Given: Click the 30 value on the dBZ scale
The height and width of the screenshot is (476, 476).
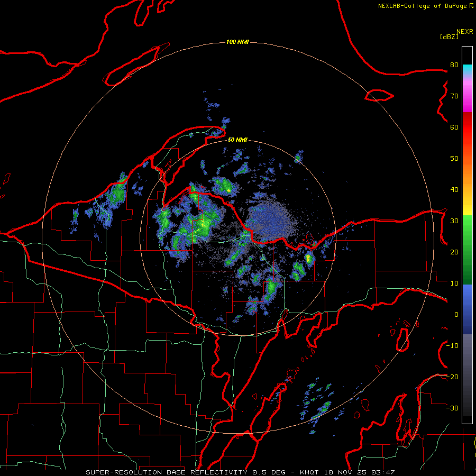Looking at the screenshot, I should pyautogui.click(x=454, y=221).
